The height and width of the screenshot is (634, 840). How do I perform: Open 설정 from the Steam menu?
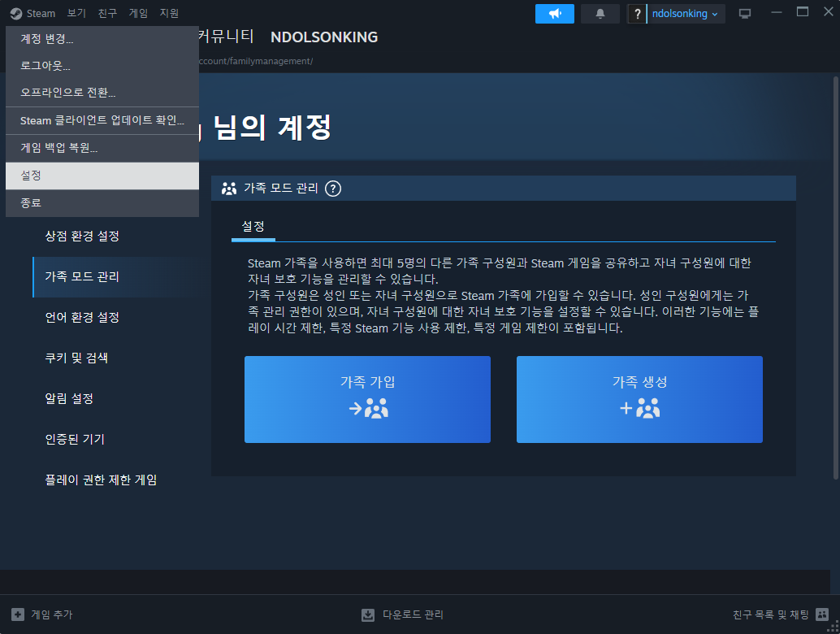point(102,176)
